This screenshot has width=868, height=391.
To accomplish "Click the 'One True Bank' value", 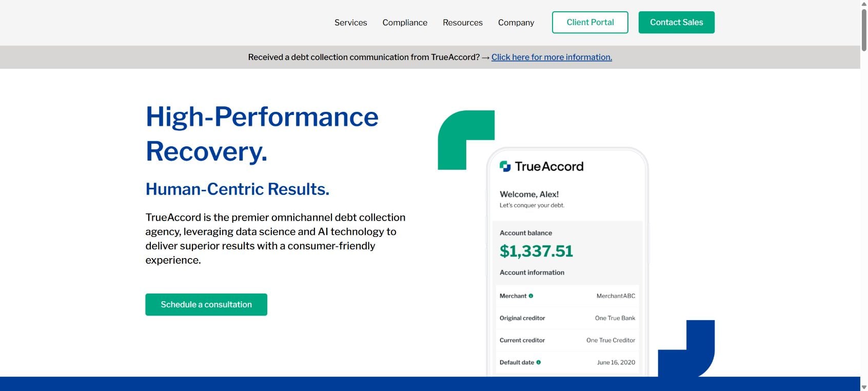I will 615,318.
